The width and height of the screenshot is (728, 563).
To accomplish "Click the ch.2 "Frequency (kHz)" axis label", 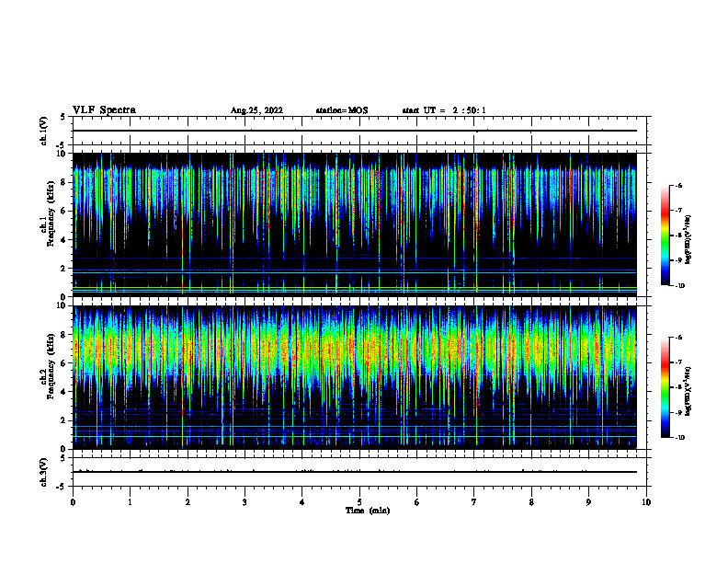I will pos(51,366).
